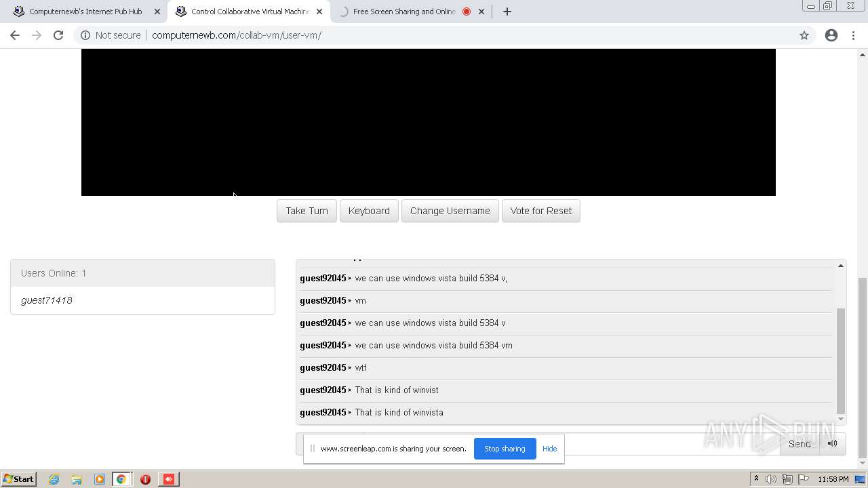The height and width of the screenshot is (488, 868).
Task: Open the Windows Start menu
Action: pos(18,479)
